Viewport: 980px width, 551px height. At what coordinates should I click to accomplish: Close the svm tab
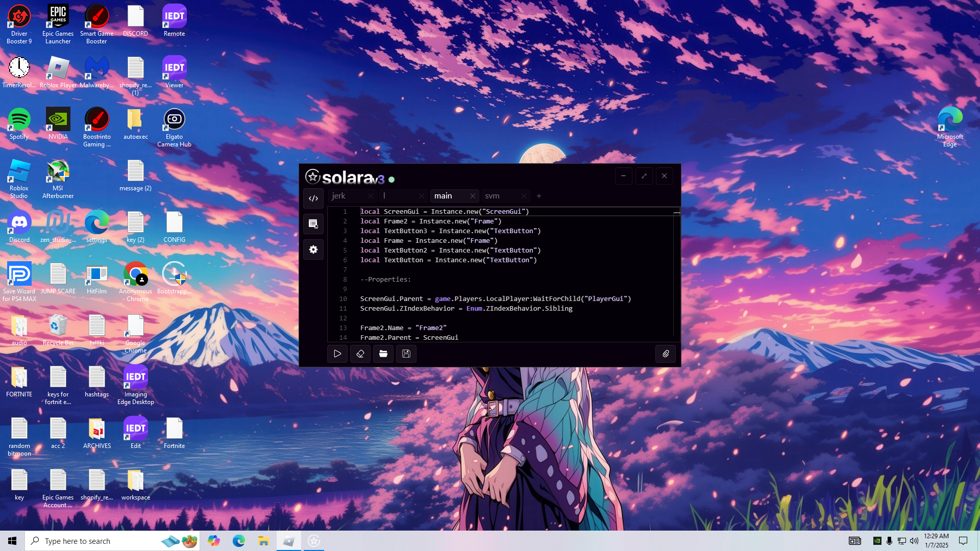coord(524,196)
